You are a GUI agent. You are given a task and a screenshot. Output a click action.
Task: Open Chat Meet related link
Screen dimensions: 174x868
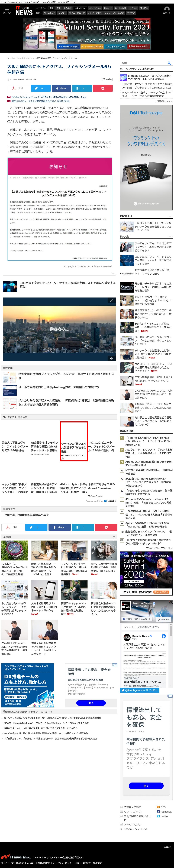pos(41,101)
